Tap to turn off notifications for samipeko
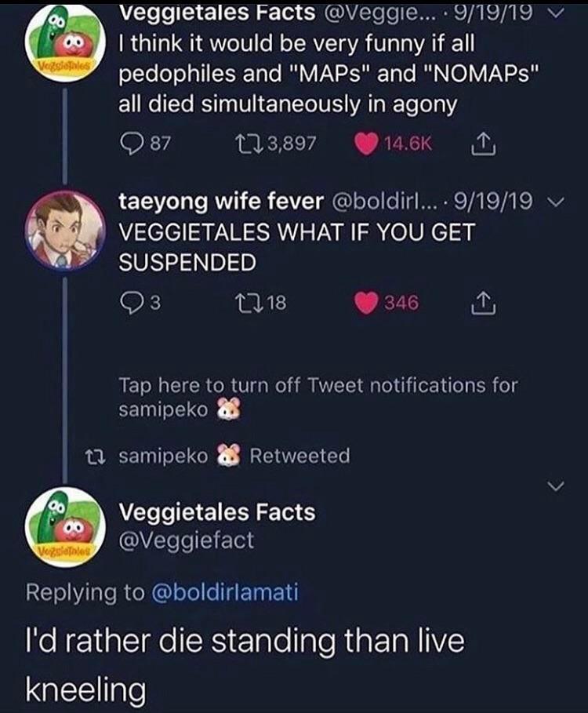588x713 pixels. pos(318,397)
